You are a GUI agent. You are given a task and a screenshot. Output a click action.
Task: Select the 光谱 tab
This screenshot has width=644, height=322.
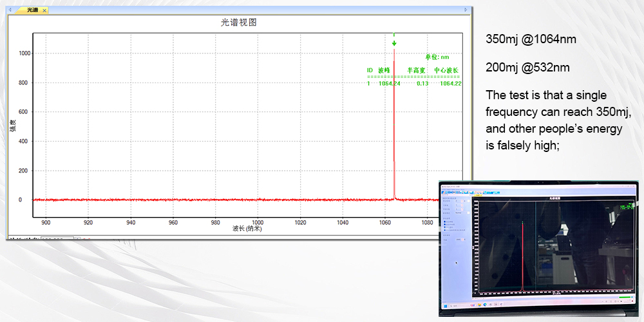(32, 10)
